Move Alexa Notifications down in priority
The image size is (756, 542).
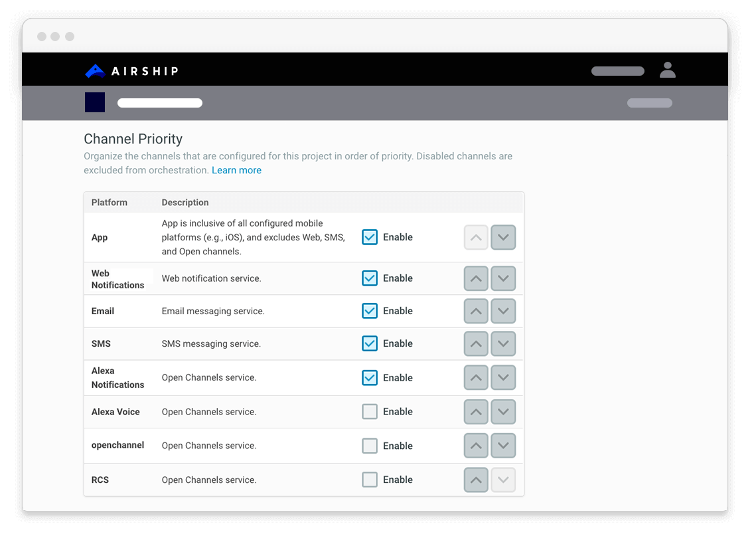click(503, 378)
